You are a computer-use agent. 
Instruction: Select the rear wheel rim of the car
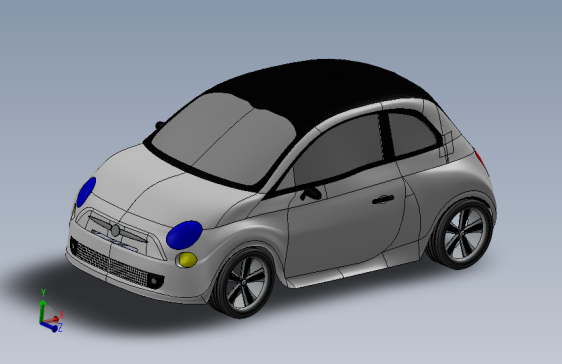coord(463,234)
